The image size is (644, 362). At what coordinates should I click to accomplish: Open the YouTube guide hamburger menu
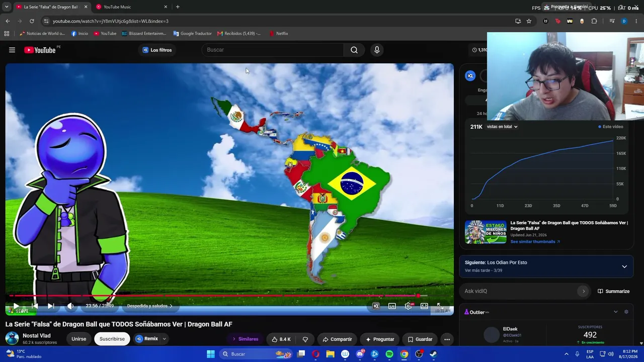click(12, 50)
